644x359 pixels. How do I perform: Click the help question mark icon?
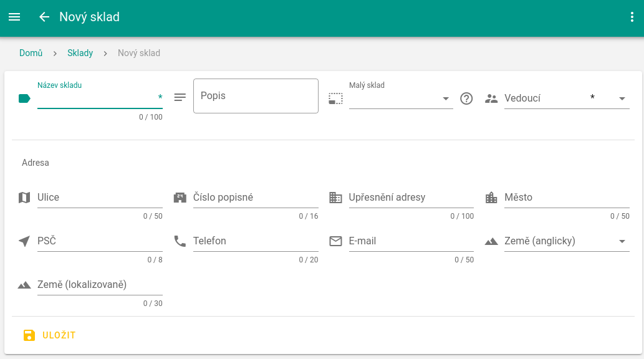tap(466, 98)
